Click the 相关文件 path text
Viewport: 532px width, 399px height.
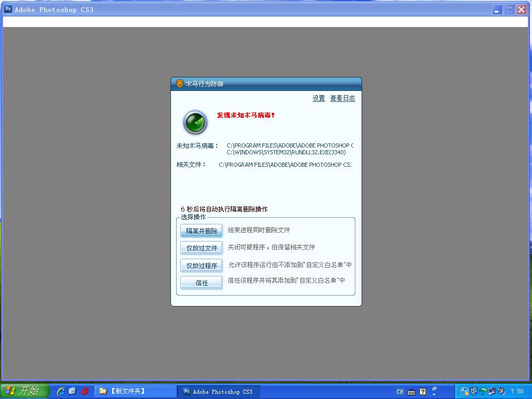click(285, 165)
